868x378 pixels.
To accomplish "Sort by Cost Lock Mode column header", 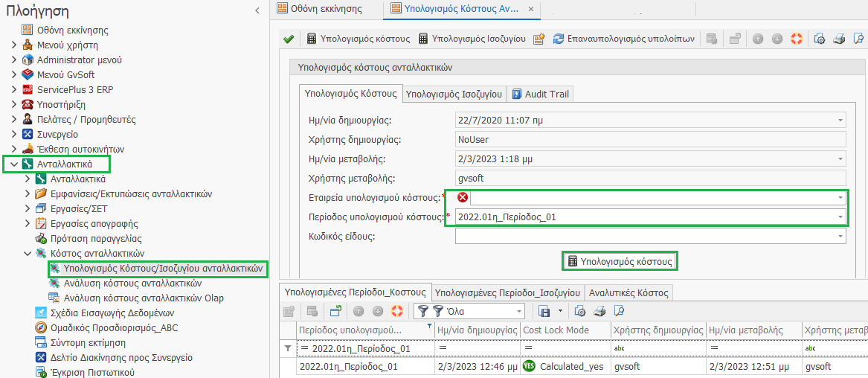I will [565, 330].
